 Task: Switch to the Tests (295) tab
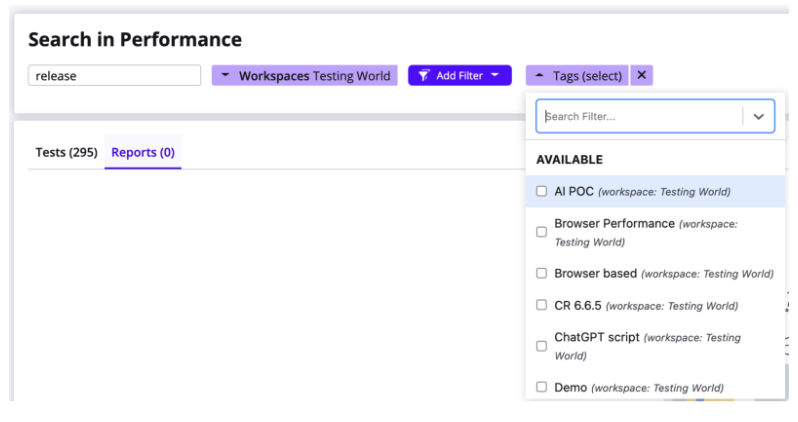66,152
